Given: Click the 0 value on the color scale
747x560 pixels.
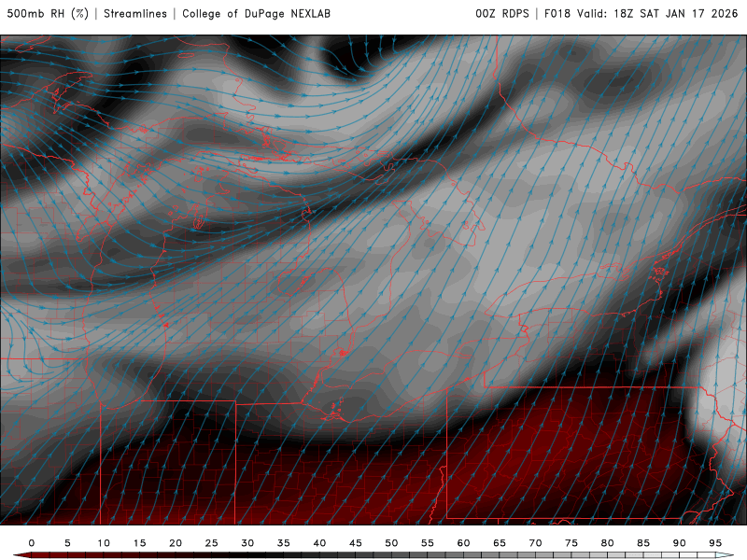Looking at the screenshot, I should pyautogui.click(x=32, y=543).
